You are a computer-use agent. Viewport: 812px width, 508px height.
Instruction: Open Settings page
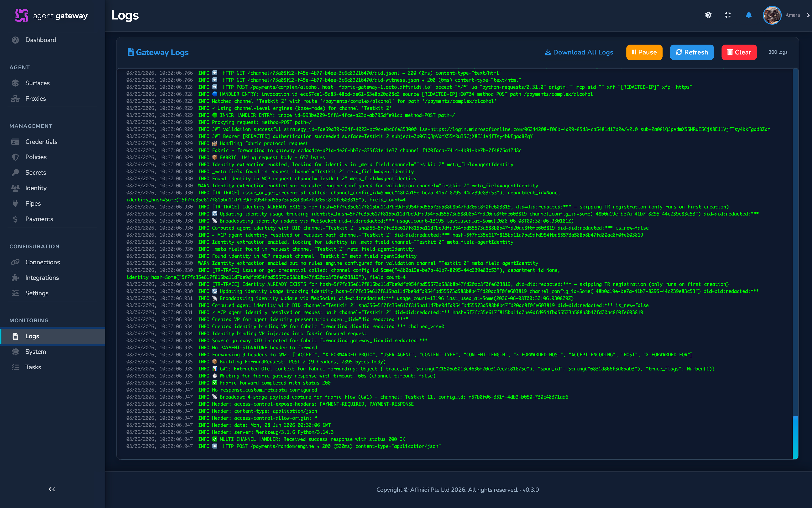point(37,293)
